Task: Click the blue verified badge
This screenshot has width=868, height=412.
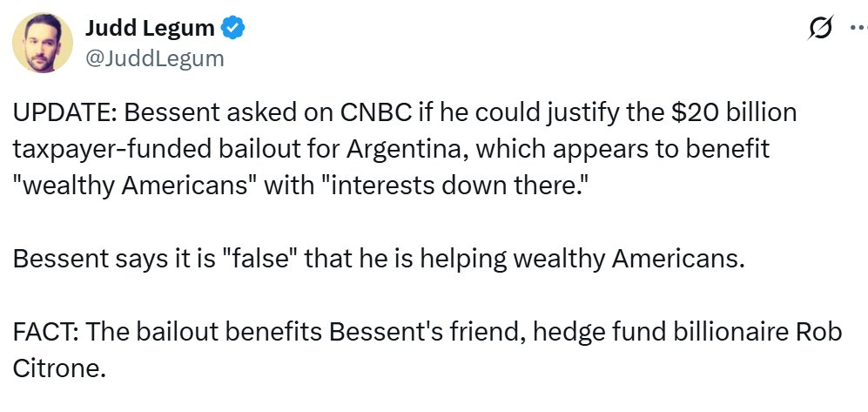Action: click(x=232, y=28)
